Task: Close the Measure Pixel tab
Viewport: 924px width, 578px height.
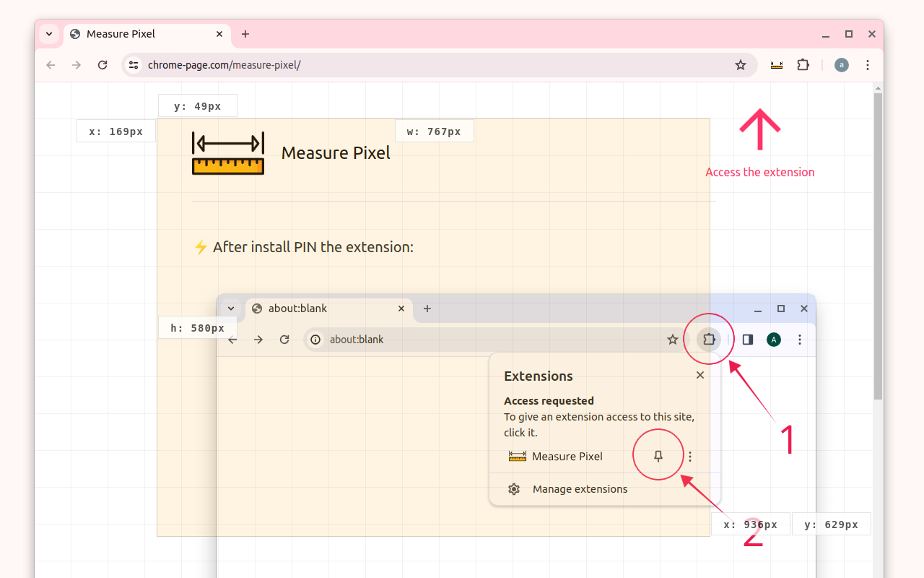Action: (x=219, y=34)
